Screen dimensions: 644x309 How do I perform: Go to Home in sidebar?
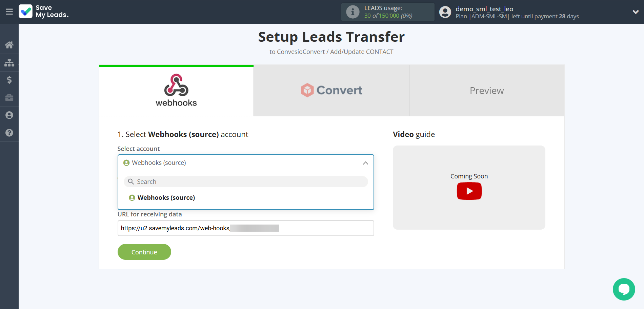9,45
